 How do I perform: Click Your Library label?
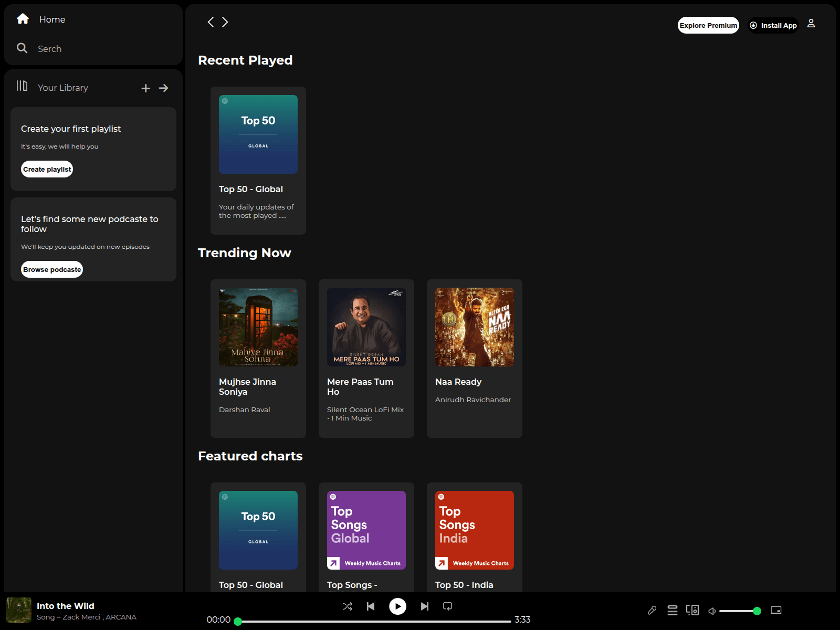[63, 88]
